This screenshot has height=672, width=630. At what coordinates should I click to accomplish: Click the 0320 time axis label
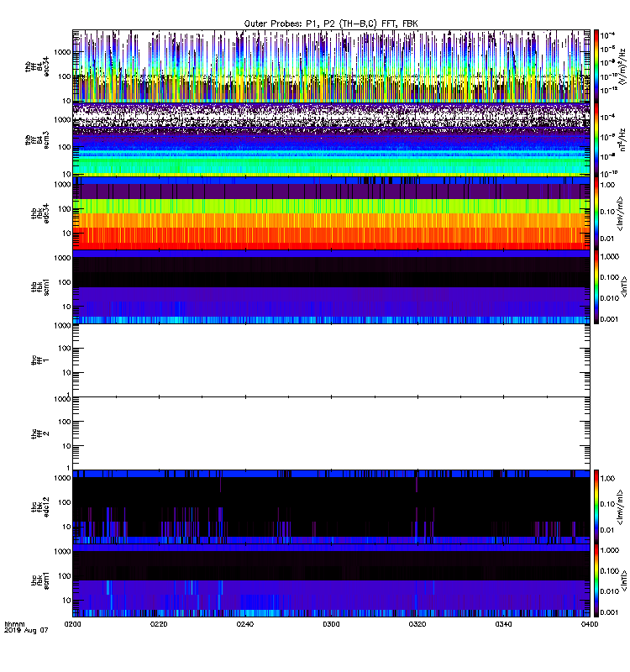tap(417, 624)
